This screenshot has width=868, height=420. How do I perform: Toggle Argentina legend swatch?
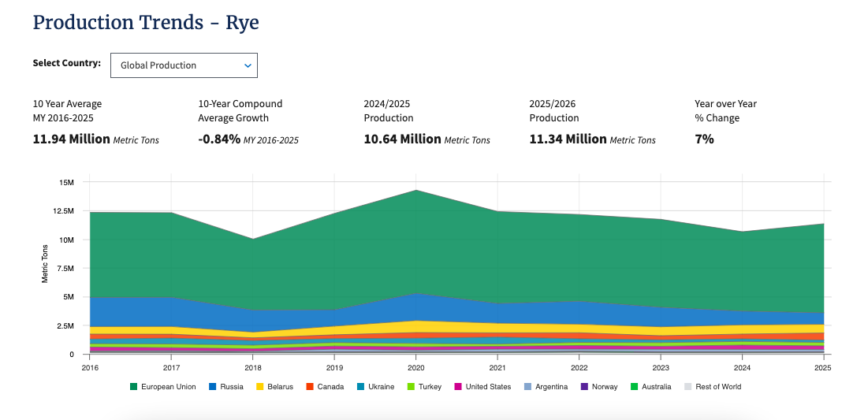pos(527,387)
